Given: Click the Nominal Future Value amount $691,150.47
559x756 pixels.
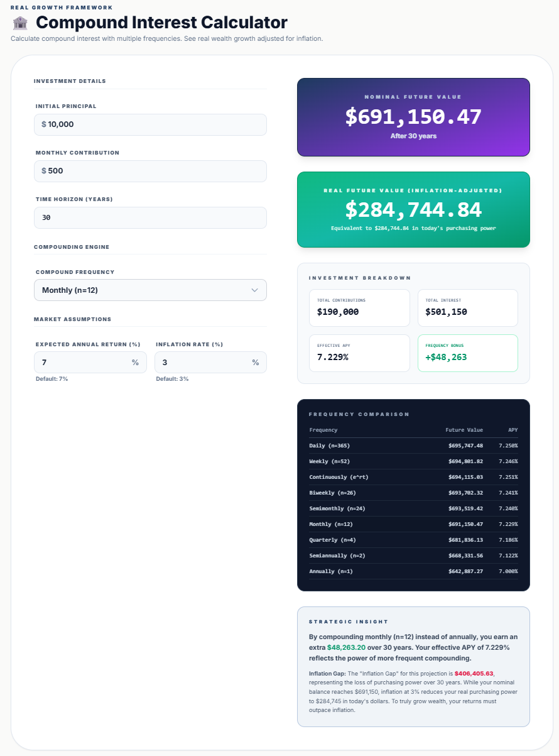Looking at the screenshot, I should pos(413,117).
